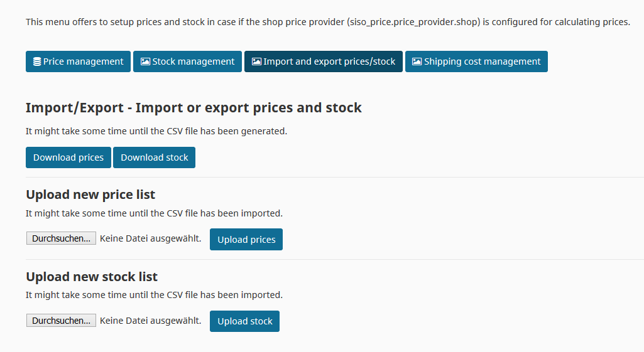Browse for a price list file with Durchsuchen

(x=61, y=238)
